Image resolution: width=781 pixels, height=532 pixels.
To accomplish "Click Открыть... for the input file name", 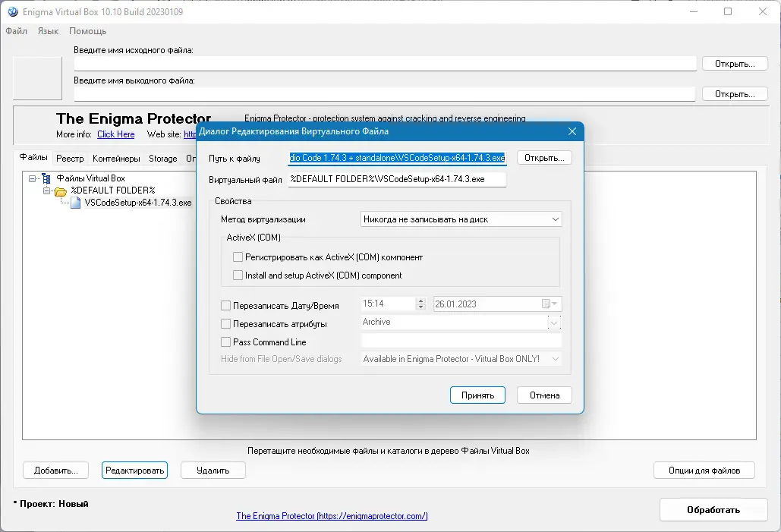I will pos(735,64).
